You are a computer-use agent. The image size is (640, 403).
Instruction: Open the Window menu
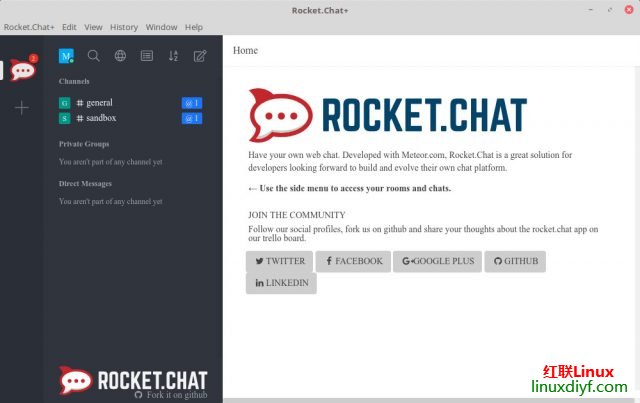pyautogui.click(x=161, y=27)
